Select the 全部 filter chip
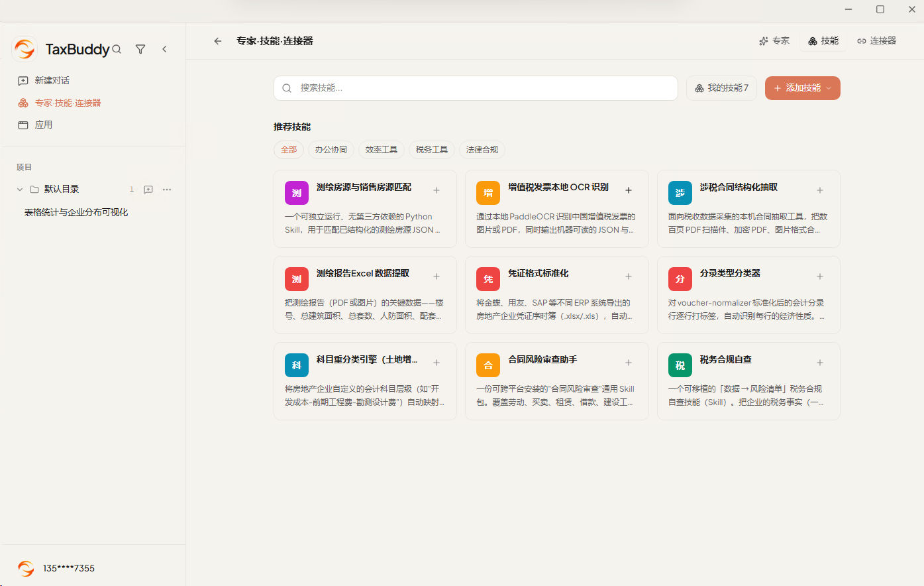The width and height of the screenshot is (924, 586). click(289, 150)
